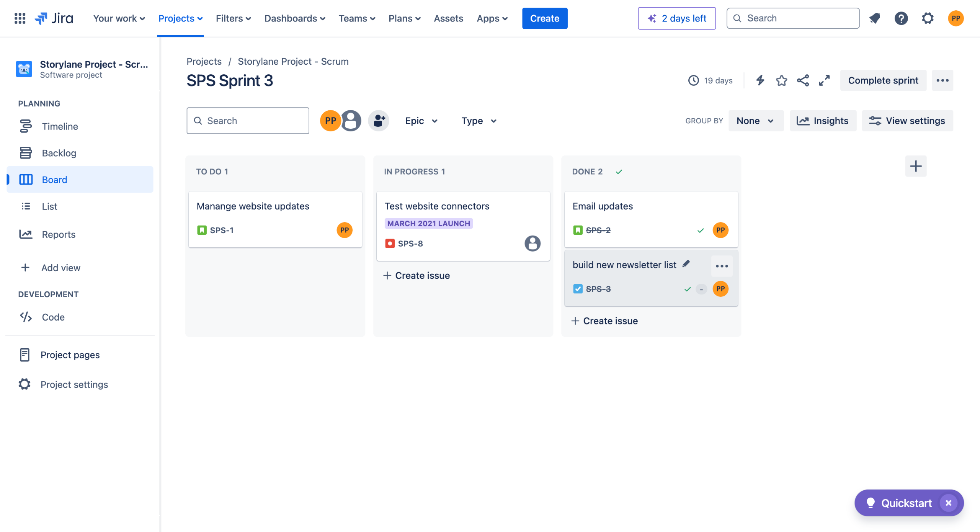Filter by PP assignee avatar
Screen dimensions: 980x532
[330, 121]
